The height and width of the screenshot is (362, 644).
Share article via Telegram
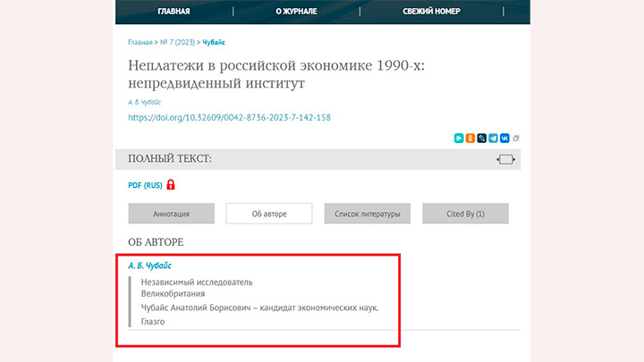494,139
